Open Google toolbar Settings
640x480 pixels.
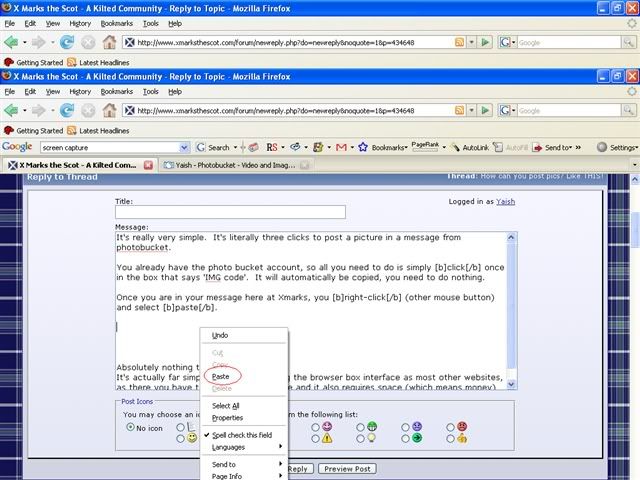pyautogui.click(x=617, y=147)
